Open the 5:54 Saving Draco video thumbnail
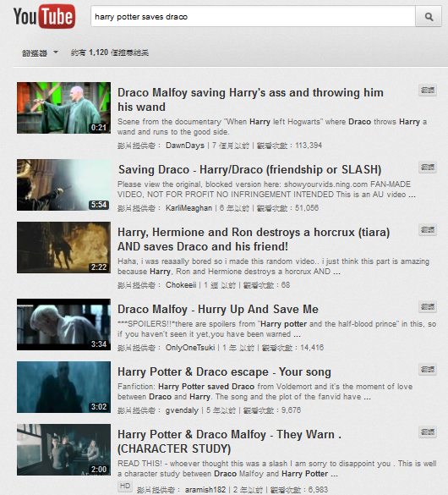The height and width of the screenshot is (495, 448). pyautogui.click(x=63, y=184)
